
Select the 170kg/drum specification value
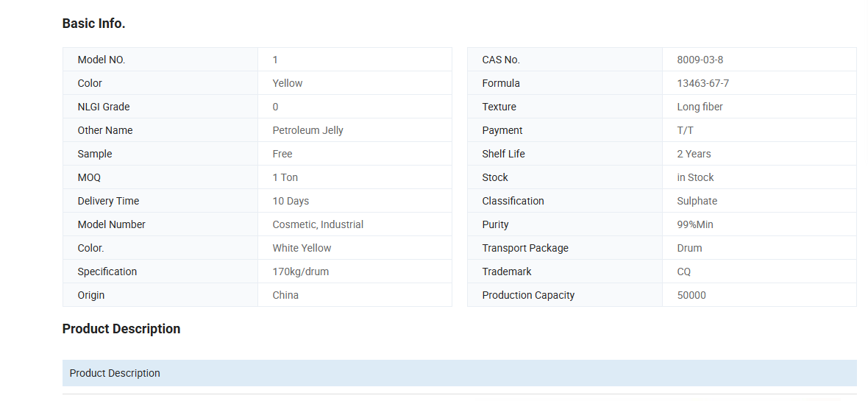(300, 272)
